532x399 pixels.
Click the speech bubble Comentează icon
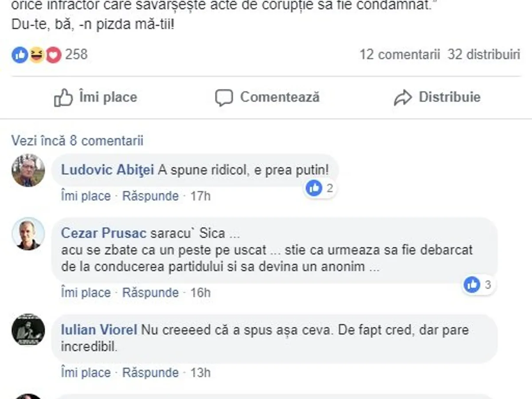point(224,98)
